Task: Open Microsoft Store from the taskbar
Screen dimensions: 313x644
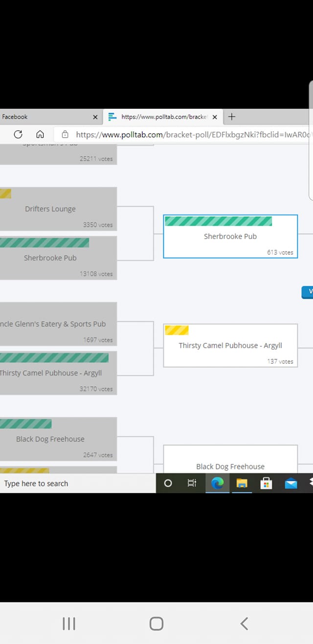Action: 266,483
